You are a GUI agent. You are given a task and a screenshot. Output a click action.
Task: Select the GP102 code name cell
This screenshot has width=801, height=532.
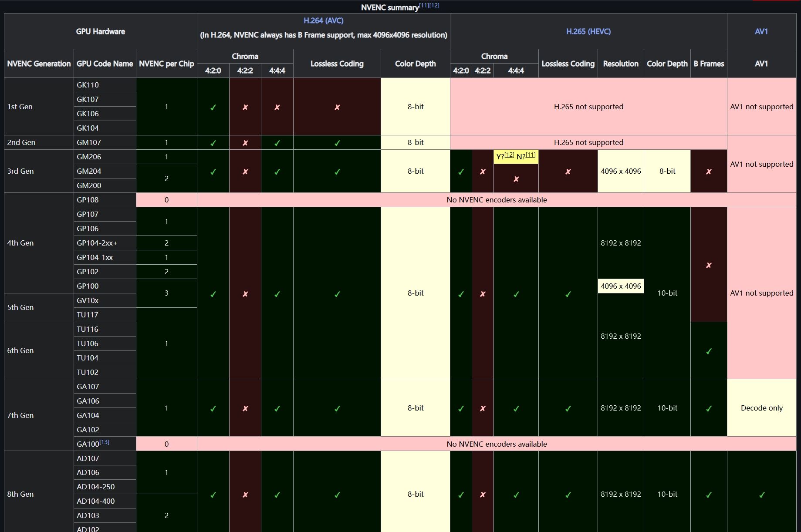[x=105, y=272]
